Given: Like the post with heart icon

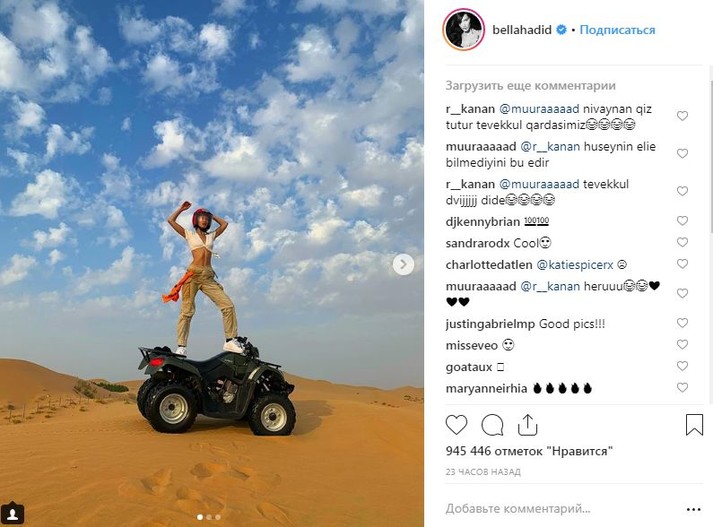Looking at the screenshot, I should click(456, 425).
